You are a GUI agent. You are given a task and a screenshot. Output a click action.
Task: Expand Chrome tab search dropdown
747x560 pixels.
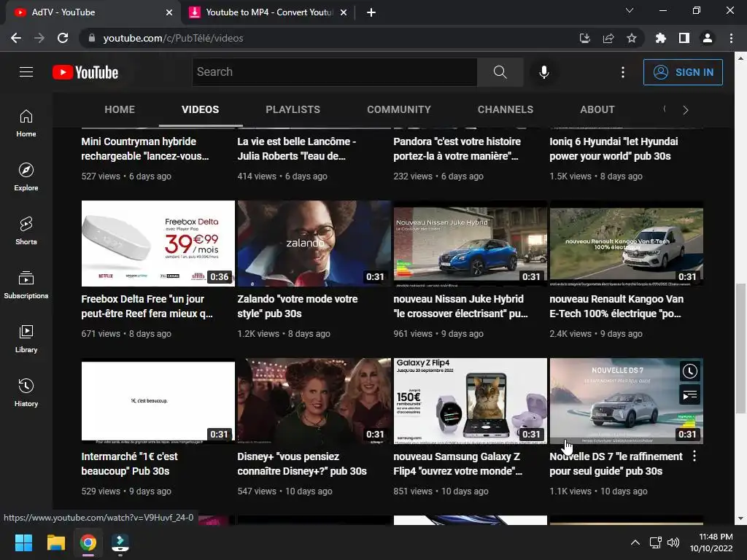click(630, 10)
